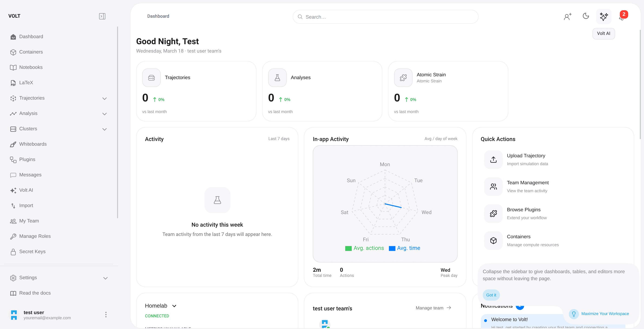This screenshot has width=644, height=329.
Task: Click the LaTeX PDF icon in sidebar
Action: 13,83
